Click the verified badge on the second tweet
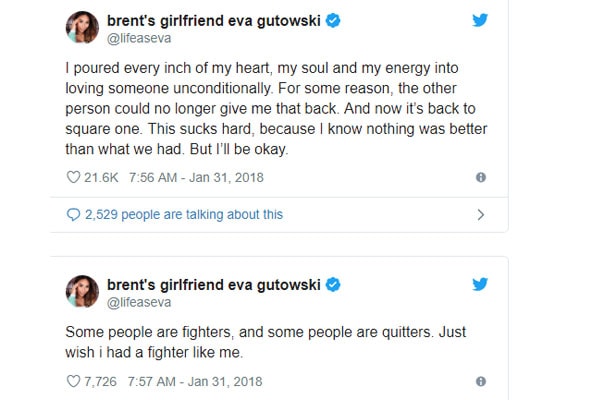Screen dimensions: 600x400 click(333, 284)
